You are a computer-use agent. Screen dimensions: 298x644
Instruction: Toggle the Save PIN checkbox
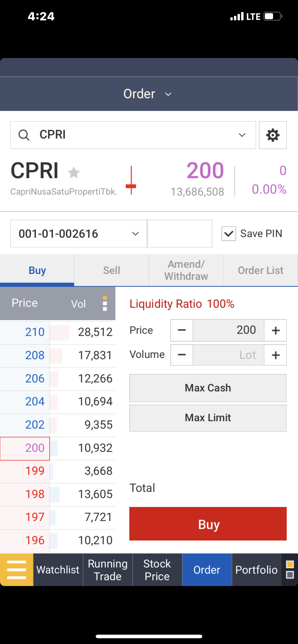229,234
